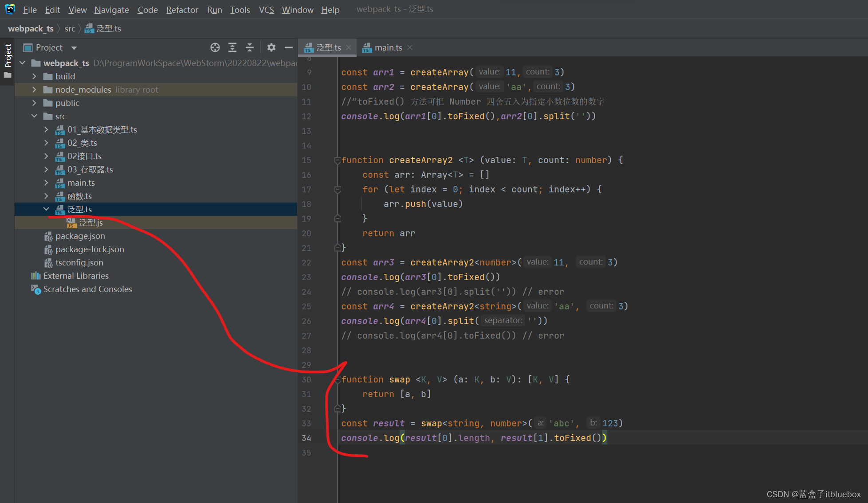Click the folder icon below the Project side tab
The width and height of the screenshot is (868, 503).
click(8, 75)
